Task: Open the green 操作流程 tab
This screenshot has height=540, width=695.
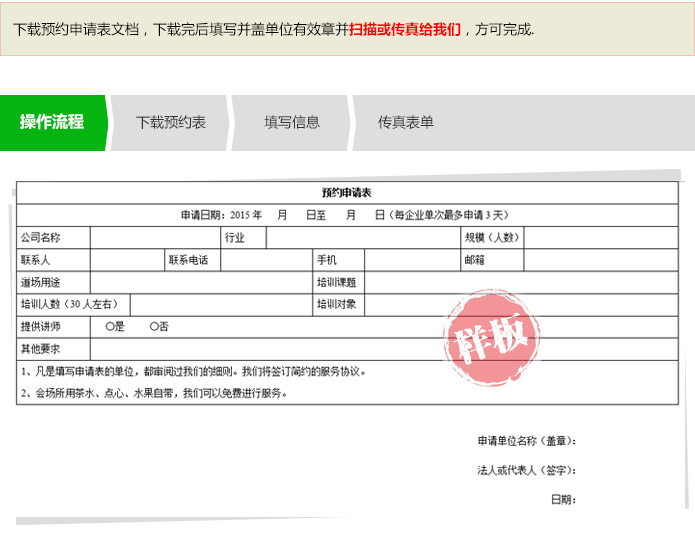Action: point(52,122)
